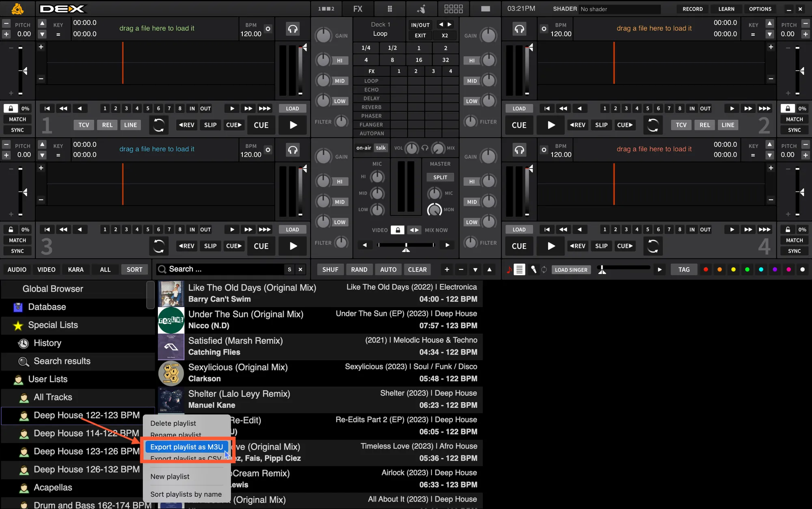The image size is (812, 509).
Task: Click into the Search field
Action: [x=223, y=269]
